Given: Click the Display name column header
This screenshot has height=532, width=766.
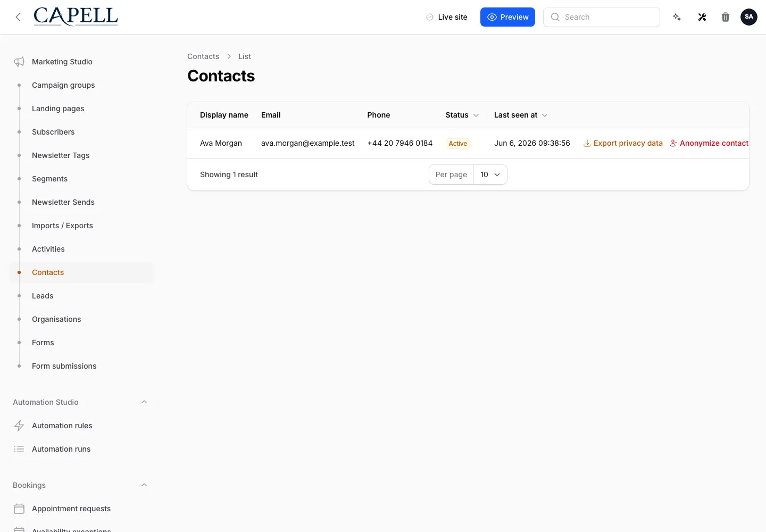Looking at the screenshot, I should 224,115.
